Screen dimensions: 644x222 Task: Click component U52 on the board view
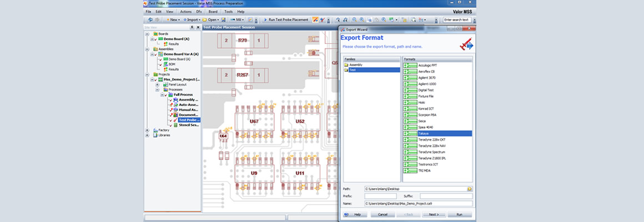pyautogui.click(x=300, y=122)
